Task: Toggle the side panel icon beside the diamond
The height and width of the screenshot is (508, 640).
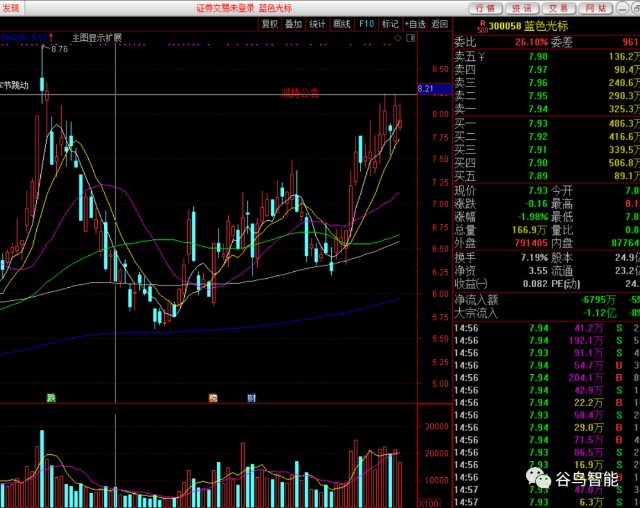Action: point(411,38)
